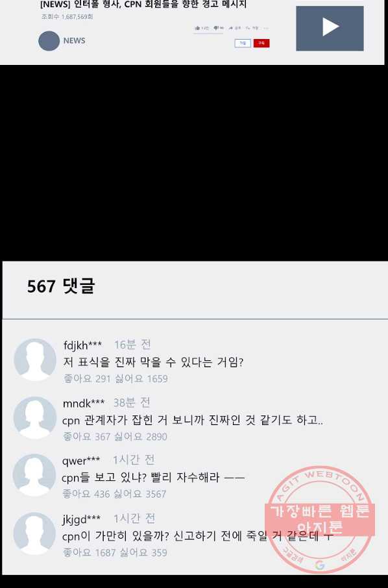The width and height of the screenshot is (388, 588).
Task: Click the save-to-playlist icon
Action: [248, 28]
